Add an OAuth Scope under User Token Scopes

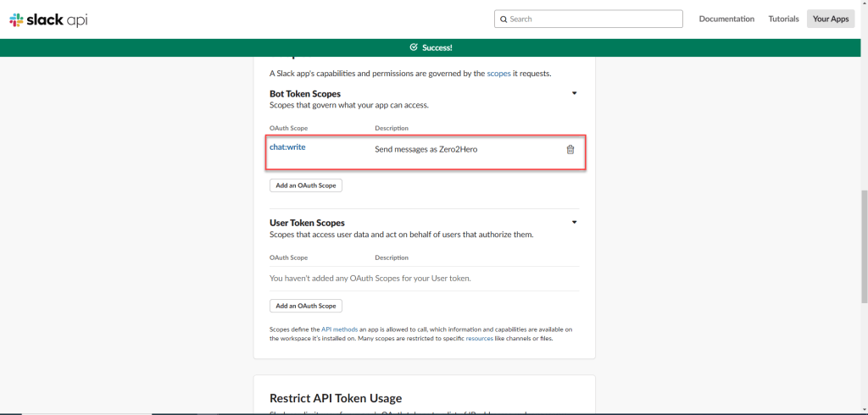(306, 306)
